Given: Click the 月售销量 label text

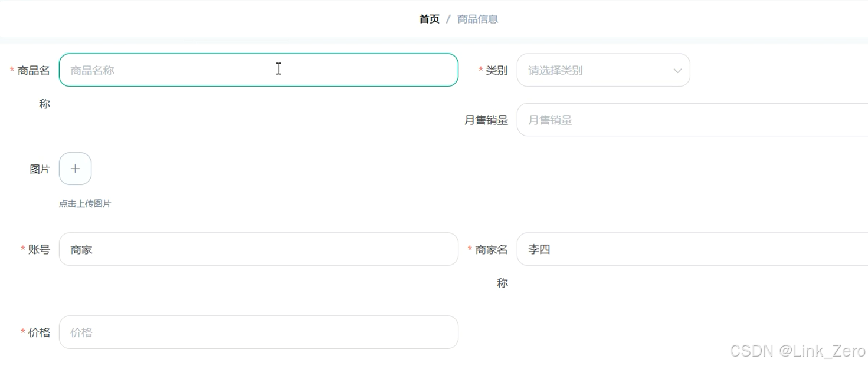Looking at the screenshot, I should click(x=486, y=119).
